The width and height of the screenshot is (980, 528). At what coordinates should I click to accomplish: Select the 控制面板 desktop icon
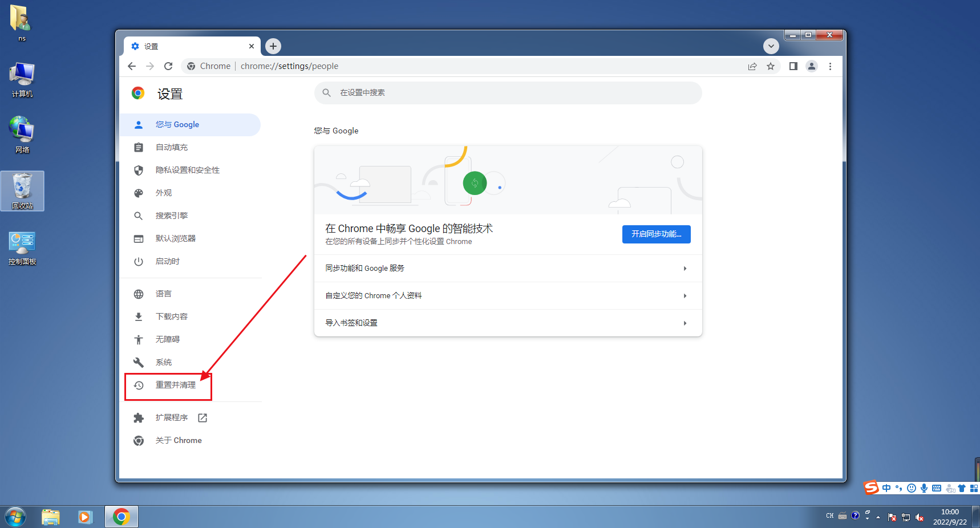point(22,247)
